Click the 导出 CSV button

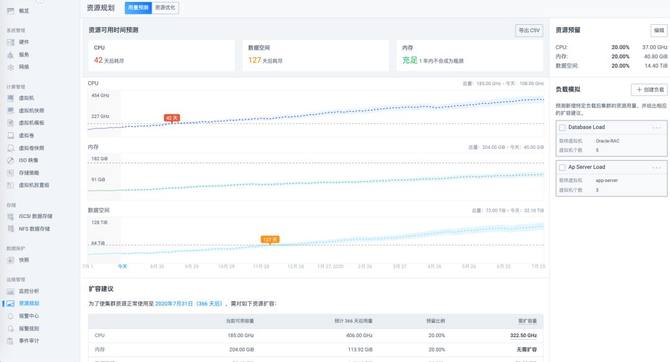[x=529, y=30]
